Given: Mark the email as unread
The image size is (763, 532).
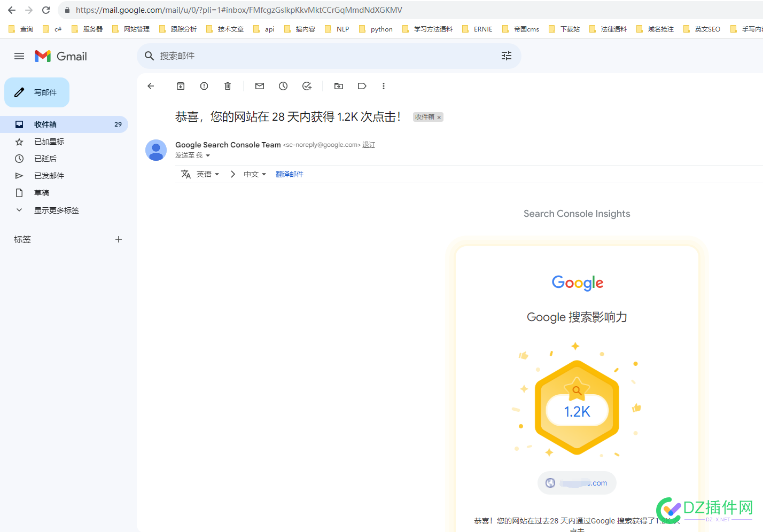Looking at the screenshot, I should pyautogui.click(x=260, y=86).
